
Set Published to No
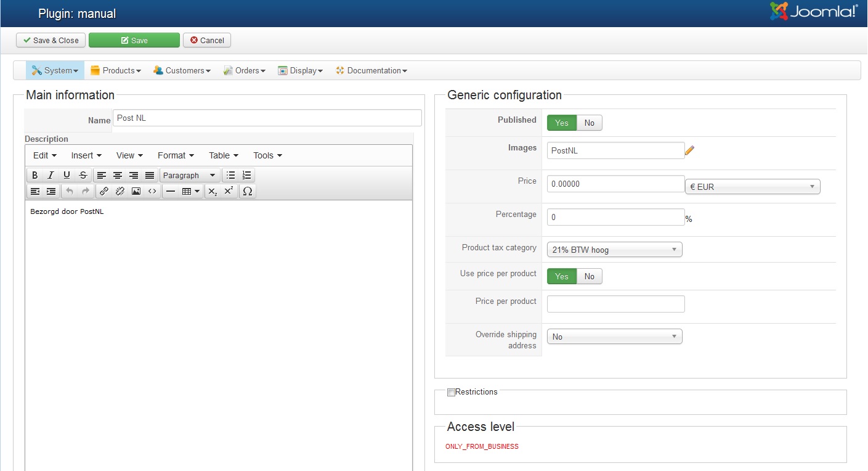[590, 123]
